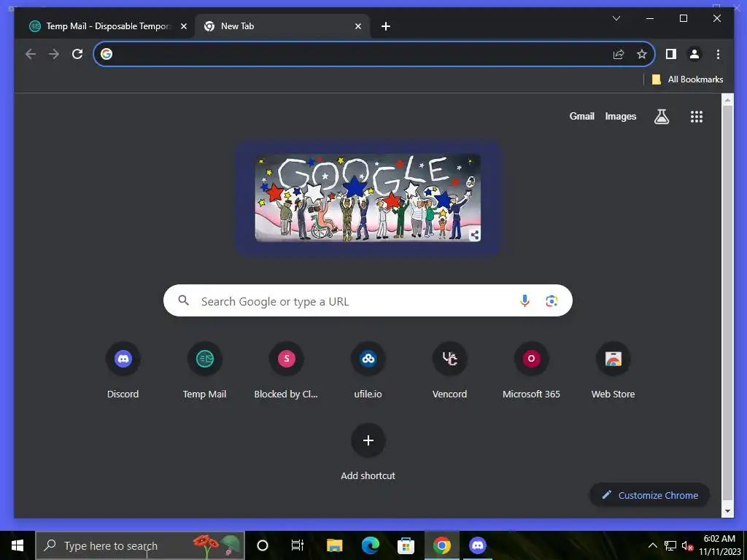The width and height of the screenshot is (747, 560).
Task: Search by image with Google Lens
Action: [x=551, y=300]
